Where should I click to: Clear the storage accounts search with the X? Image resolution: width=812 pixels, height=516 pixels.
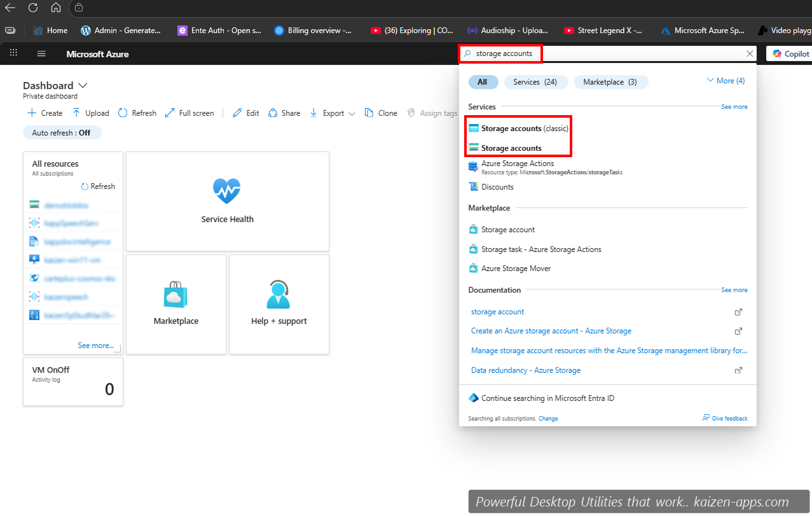749,53
